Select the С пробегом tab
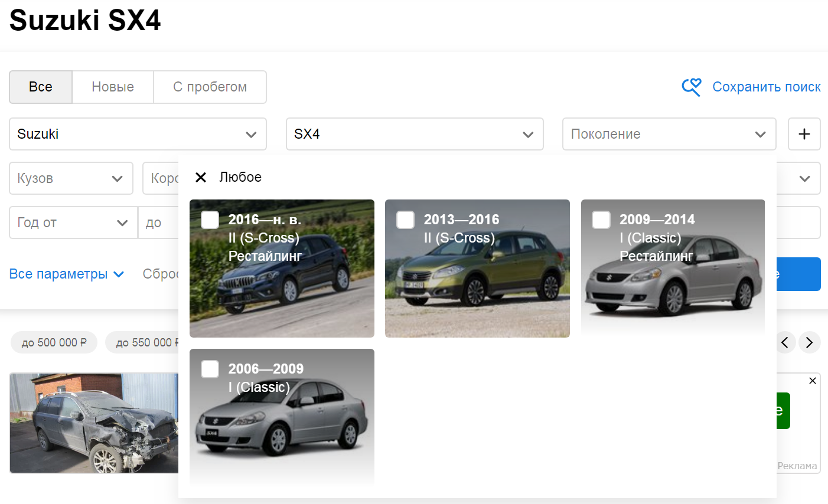828x504 pixels. click(x=210, y=87)
